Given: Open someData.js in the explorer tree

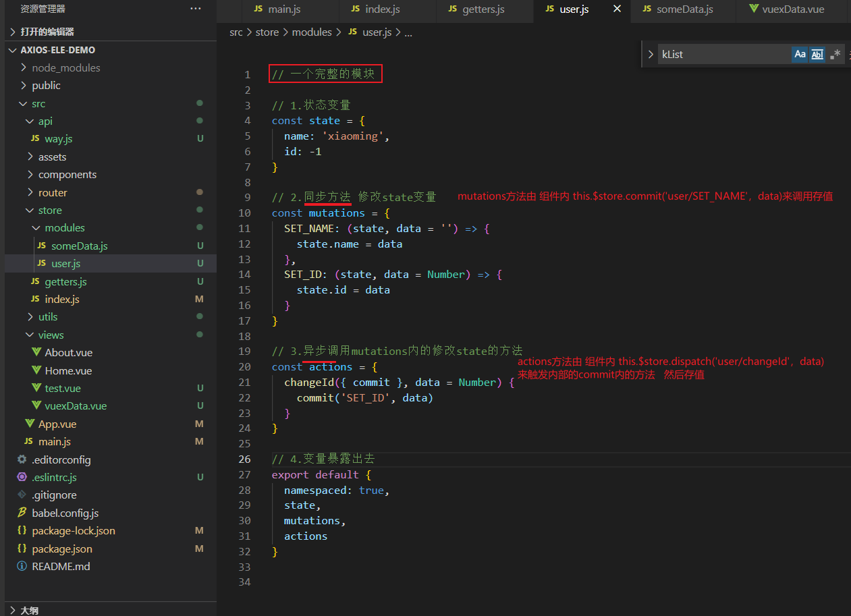Looking at the screenshot, I should [111, 246].
